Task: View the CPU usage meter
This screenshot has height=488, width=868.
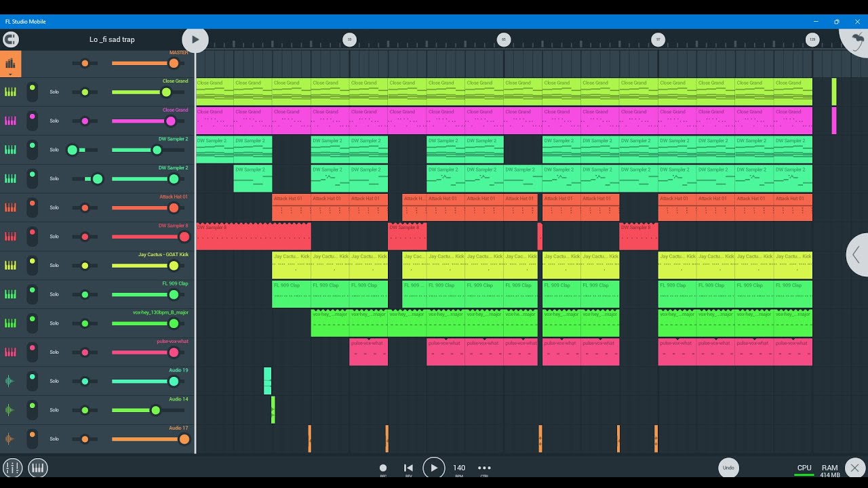Action: [x=804, y=470]
